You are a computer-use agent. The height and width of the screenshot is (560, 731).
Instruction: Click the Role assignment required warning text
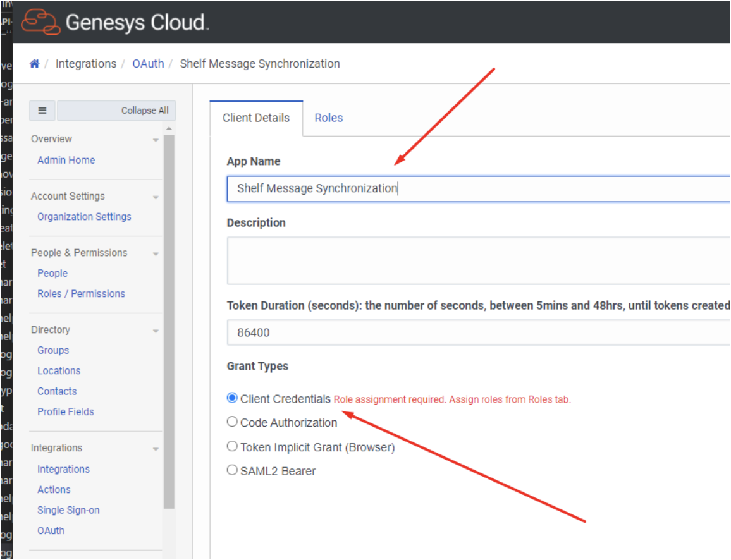point(452,399)
